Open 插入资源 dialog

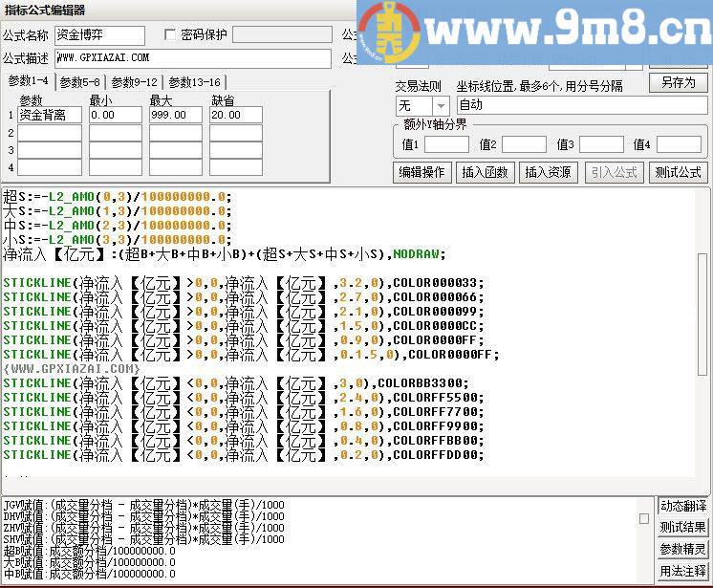pyautogui.click(x=549, y=172)
